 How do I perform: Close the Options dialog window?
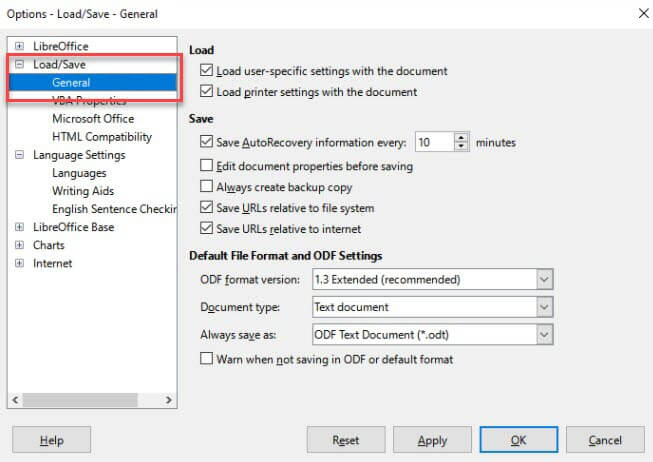[643, 13]
